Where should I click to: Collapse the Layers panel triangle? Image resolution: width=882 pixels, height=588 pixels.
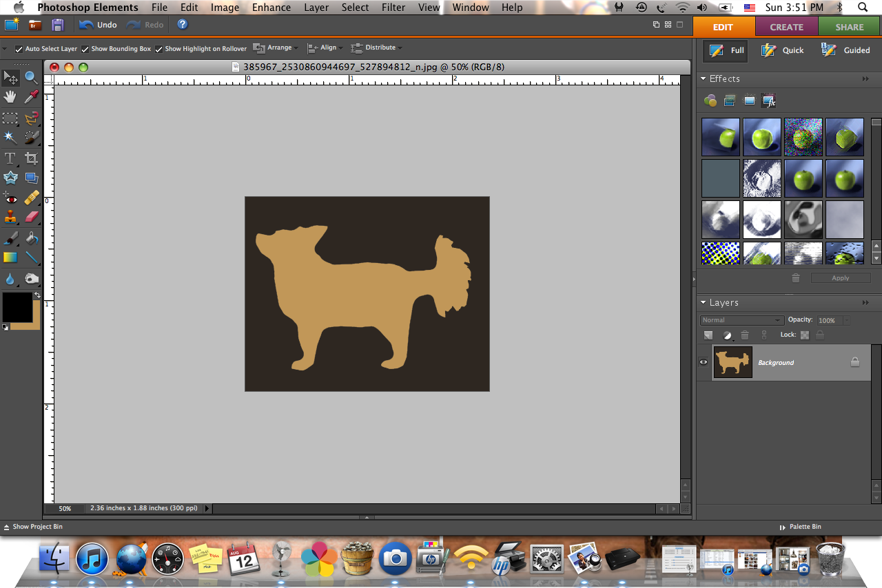tap(704, 303)
